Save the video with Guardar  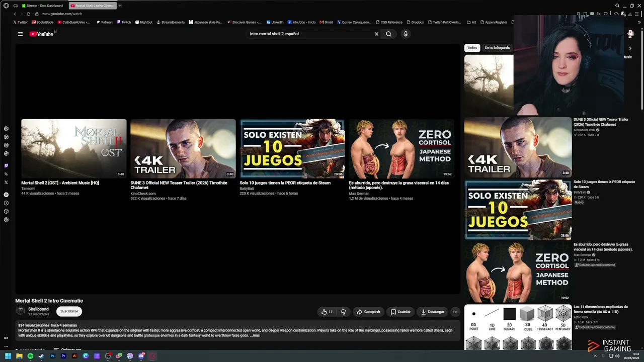click(x=400, y=312)
